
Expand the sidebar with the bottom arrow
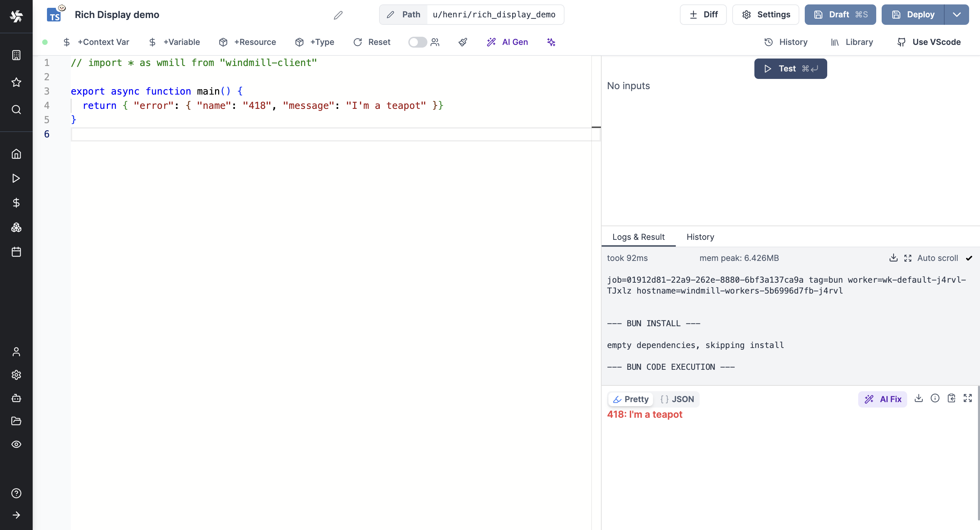click(16, 515)
